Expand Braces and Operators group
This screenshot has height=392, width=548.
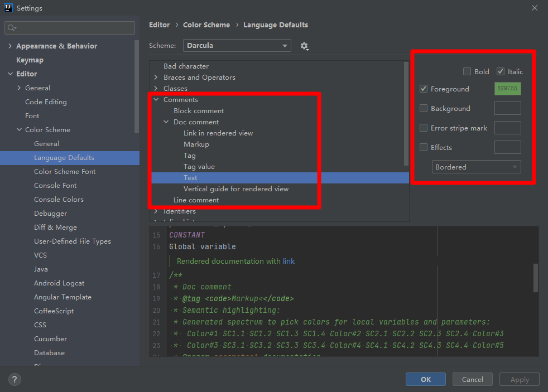[156, 77]
